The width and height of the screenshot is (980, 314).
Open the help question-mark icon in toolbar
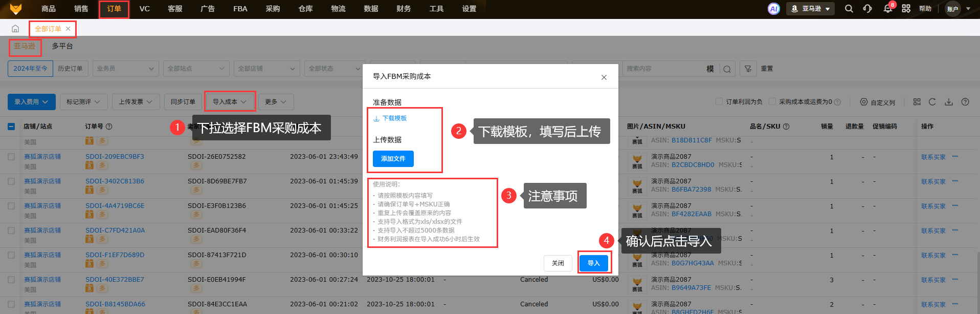pos(965,102)
